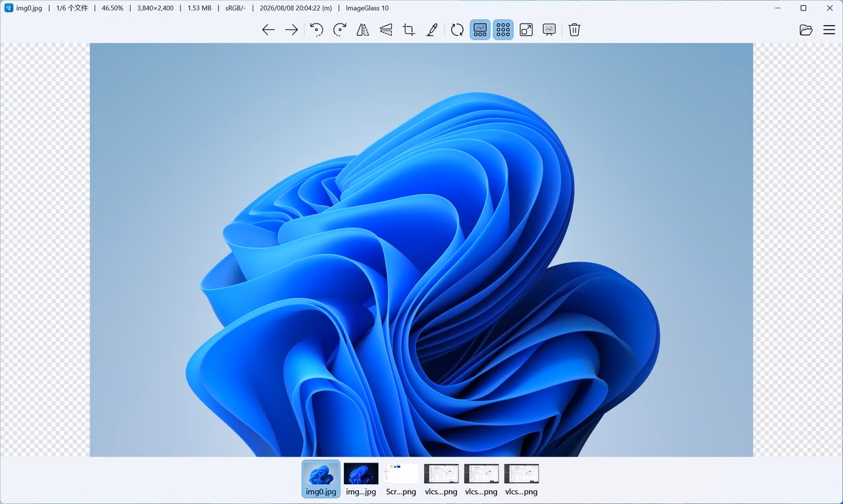
Task: Click the square-with-arrow expand window icon
Action: [x=526, y=30]
